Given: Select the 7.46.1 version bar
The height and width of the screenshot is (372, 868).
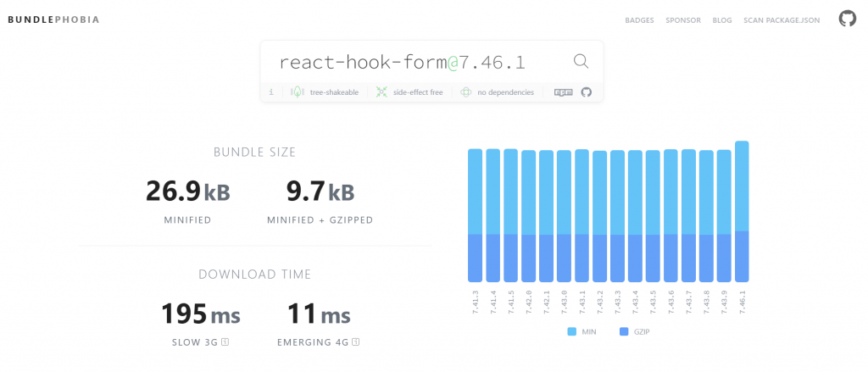Looking at the screenshot, I should click(x=742, y=212).
